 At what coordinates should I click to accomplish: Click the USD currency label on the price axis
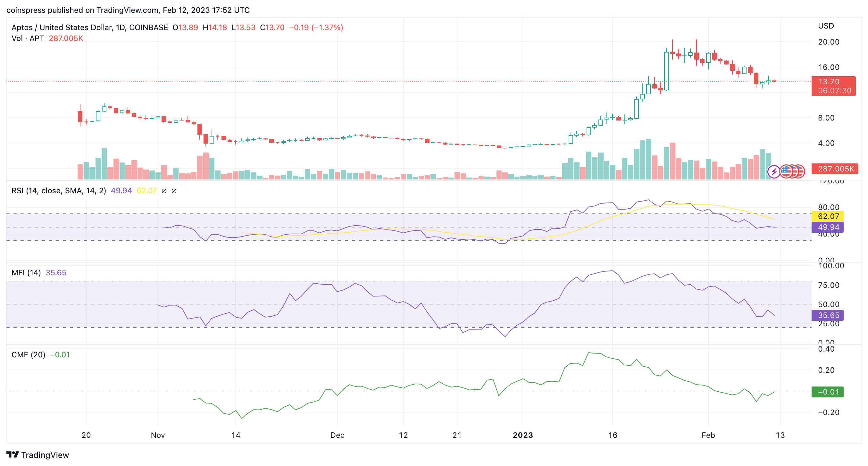(x=826, y=26)
